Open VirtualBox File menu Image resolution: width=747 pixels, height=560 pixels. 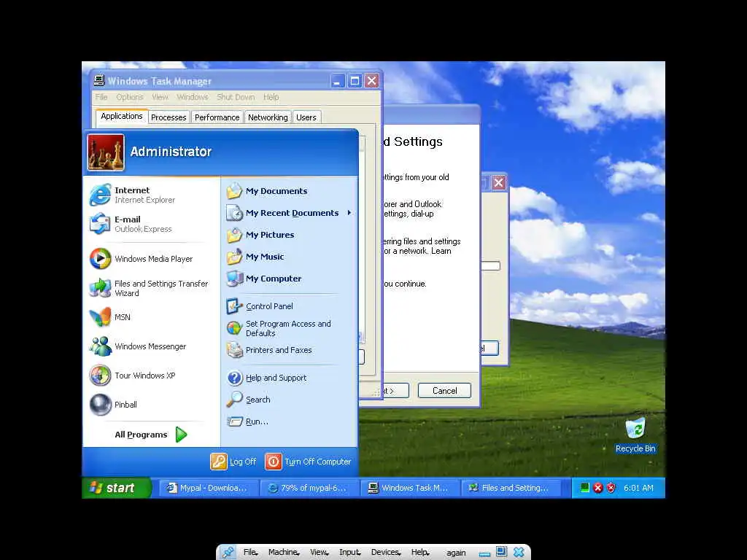click(x=251, y=553)
